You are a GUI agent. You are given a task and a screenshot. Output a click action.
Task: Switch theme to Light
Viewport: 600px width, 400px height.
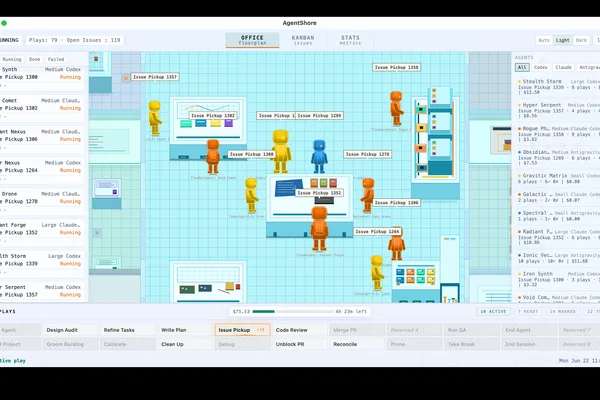(x=562, y=40)
